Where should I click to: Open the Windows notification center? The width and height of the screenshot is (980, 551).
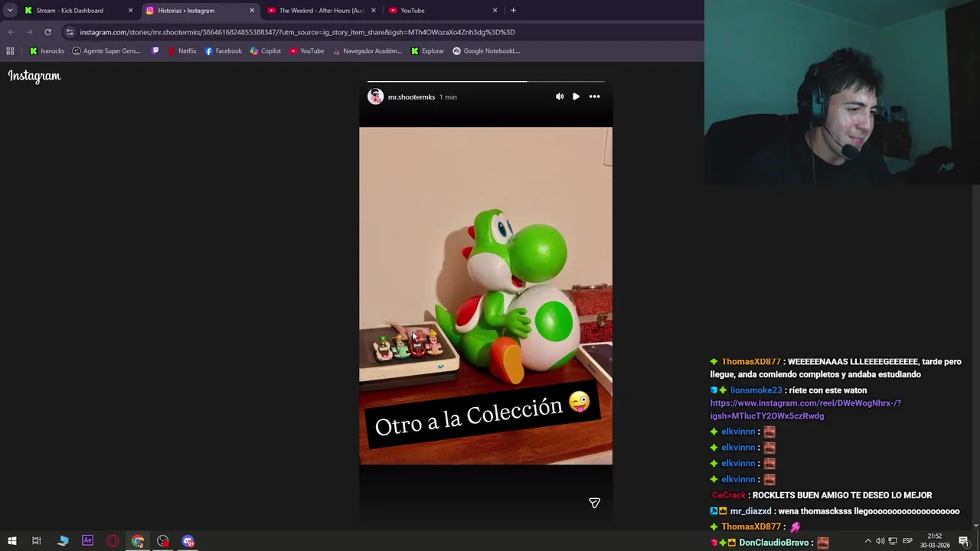[964, 541]
